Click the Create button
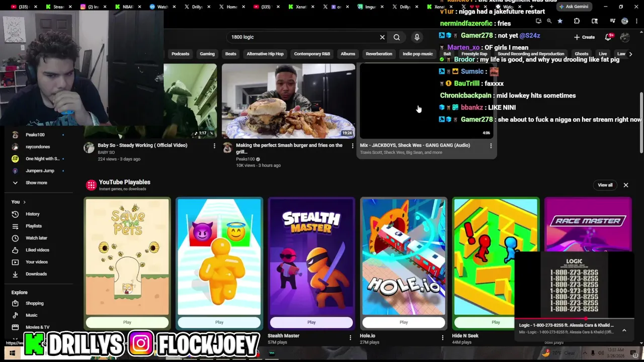 pyautogui.click(x=584, y=37)
